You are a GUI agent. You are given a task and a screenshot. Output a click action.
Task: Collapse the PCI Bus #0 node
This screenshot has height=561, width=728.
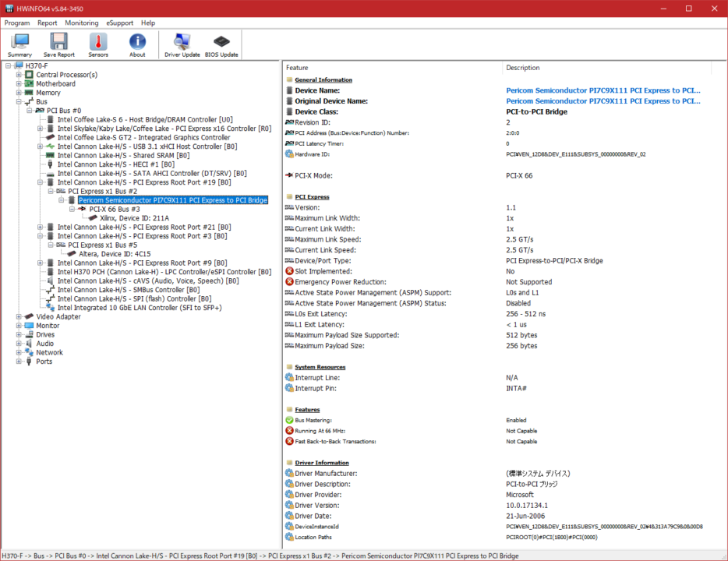coord(30,111)
